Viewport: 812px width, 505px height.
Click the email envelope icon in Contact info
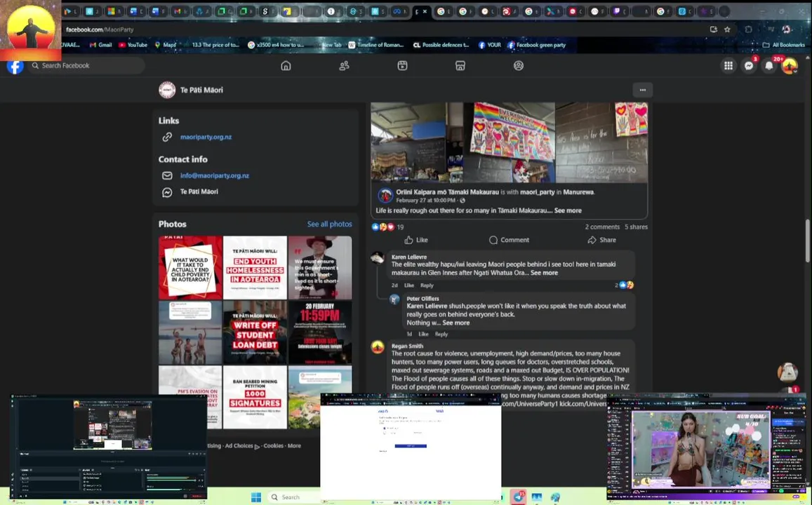point(167,175)
